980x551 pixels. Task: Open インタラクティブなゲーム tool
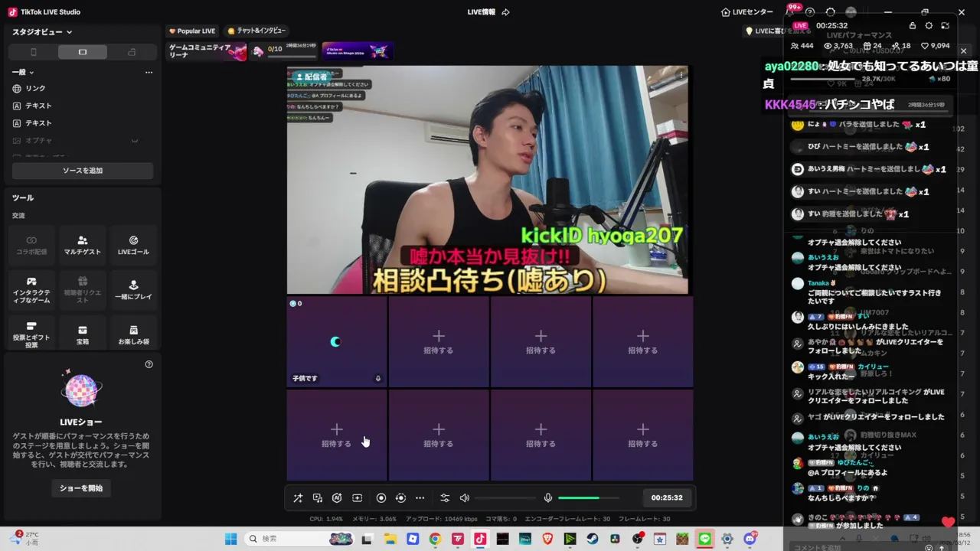(31, 291)
